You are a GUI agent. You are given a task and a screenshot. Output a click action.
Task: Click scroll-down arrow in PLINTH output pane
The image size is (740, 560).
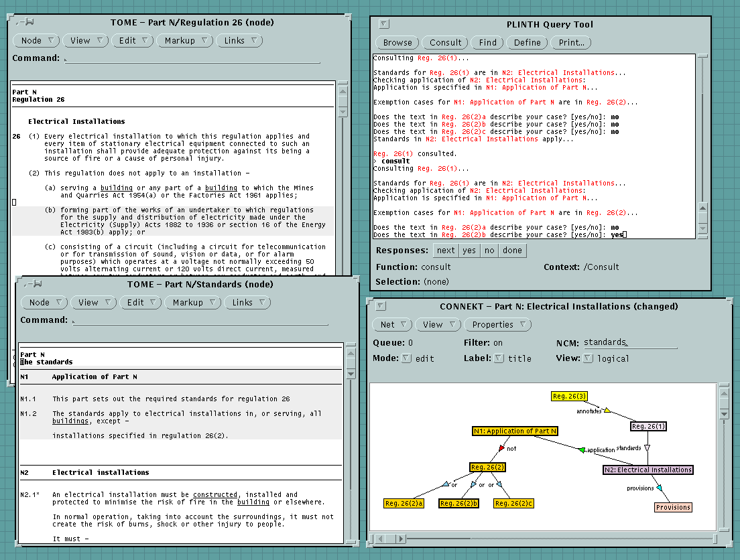click(x=702, y=228)
